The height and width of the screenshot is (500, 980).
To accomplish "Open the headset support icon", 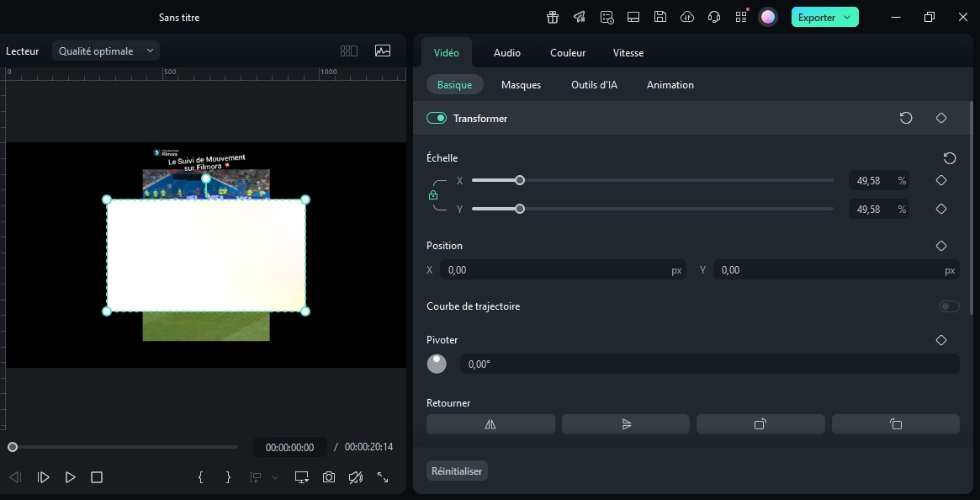I will click(713, 17).
